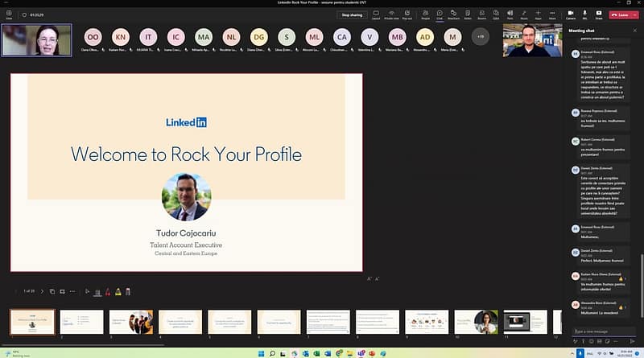Select the laser pointer tool
Viewport: 644px width, 358px height.
[x=97, y=292]
